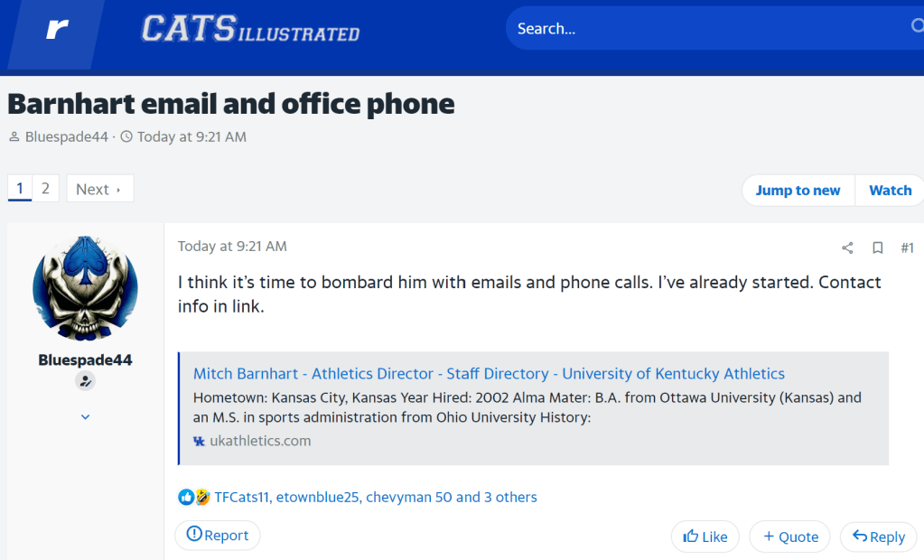Click the reaction emoji icons below the post
The image size is (924, 560).
tap(194, 497)
